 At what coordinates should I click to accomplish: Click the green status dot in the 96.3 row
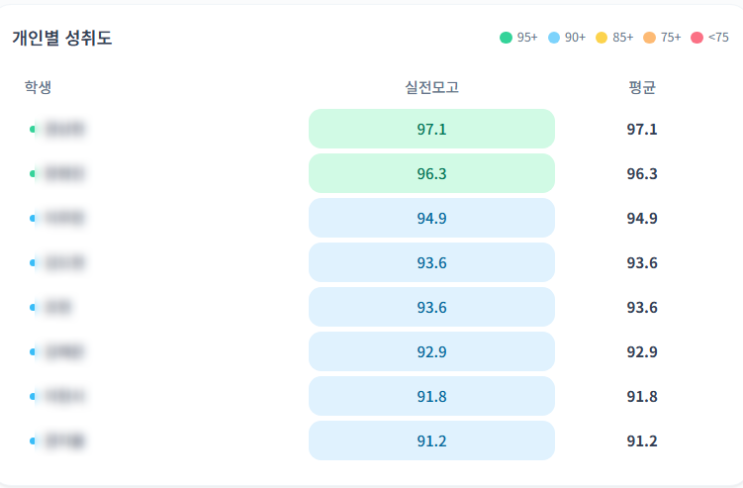pyautogui.click(x=33, y=174)
